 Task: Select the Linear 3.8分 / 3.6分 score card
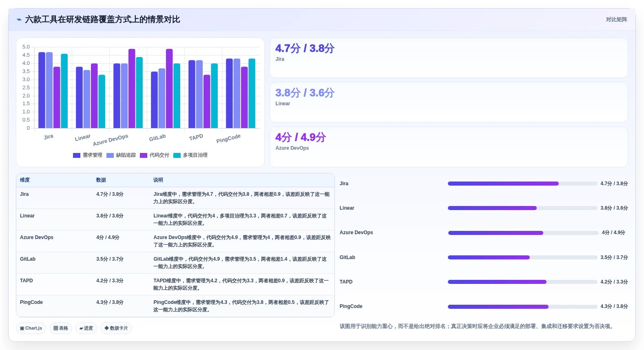pos(449,102)
